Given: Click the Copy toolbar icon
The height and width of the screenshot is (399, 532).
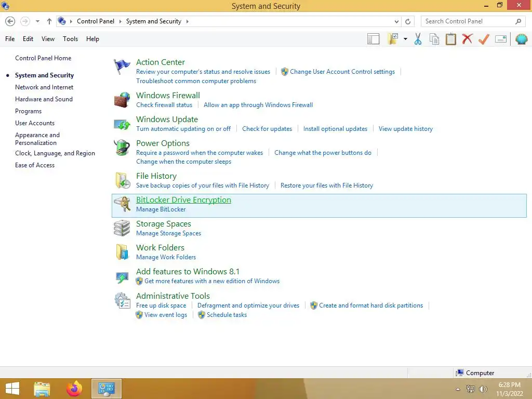Looking at the screenshot, I should [434, 39].
